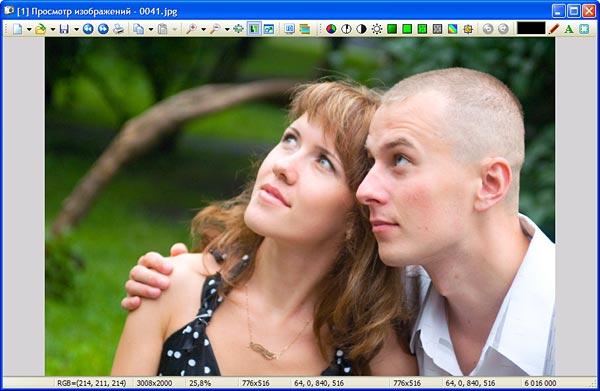Toggle the blue full-screen view icon

click(269, 29)
